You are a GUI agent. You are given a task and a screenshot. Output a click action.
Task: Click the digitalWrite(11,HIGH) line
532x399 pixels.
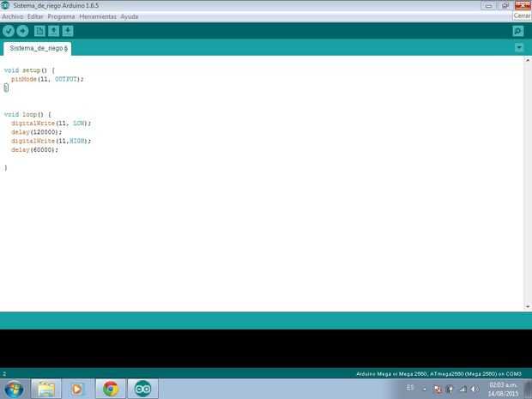pos(51,141)
